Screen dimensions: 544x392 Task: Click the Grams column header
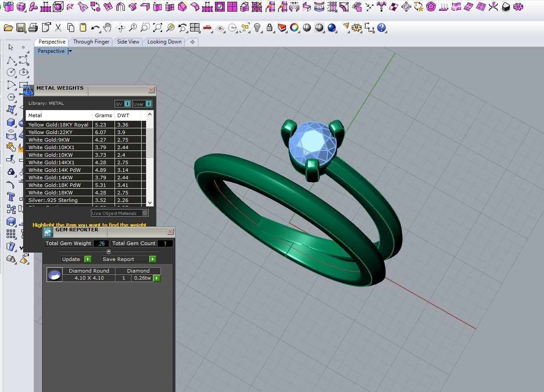(103, 115)
